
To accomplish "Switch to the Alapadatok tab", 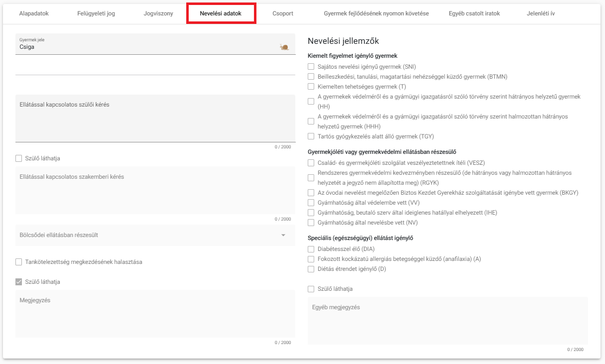I will (x=34, y=13).
